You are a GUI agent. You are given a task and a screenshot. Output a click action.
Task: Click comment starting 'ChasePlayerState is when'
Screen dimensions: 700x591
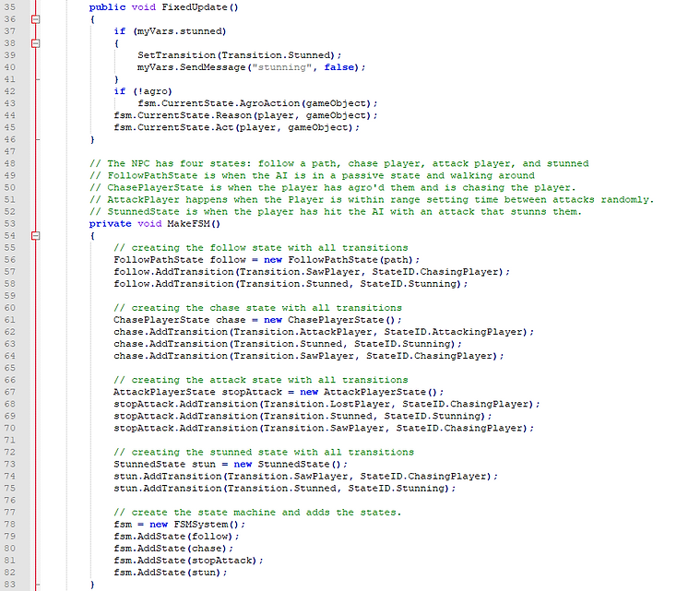tap(333, 187)
